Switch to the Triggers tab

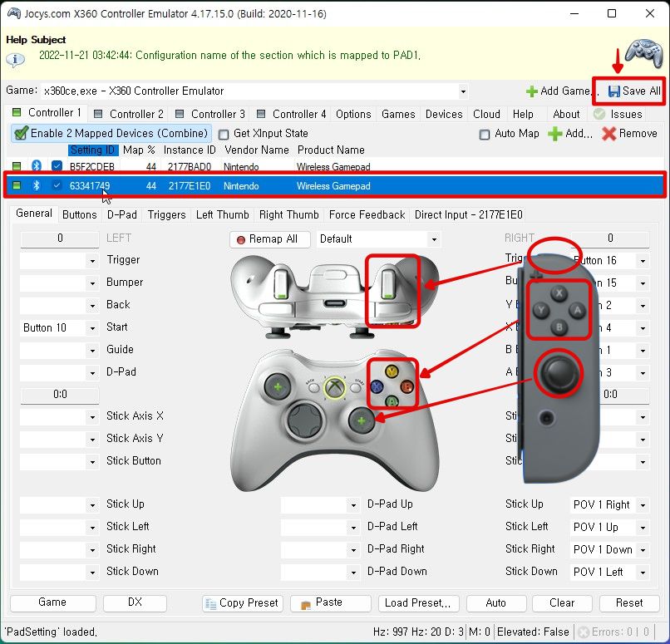pyautogui.click(x=166, y=215)
